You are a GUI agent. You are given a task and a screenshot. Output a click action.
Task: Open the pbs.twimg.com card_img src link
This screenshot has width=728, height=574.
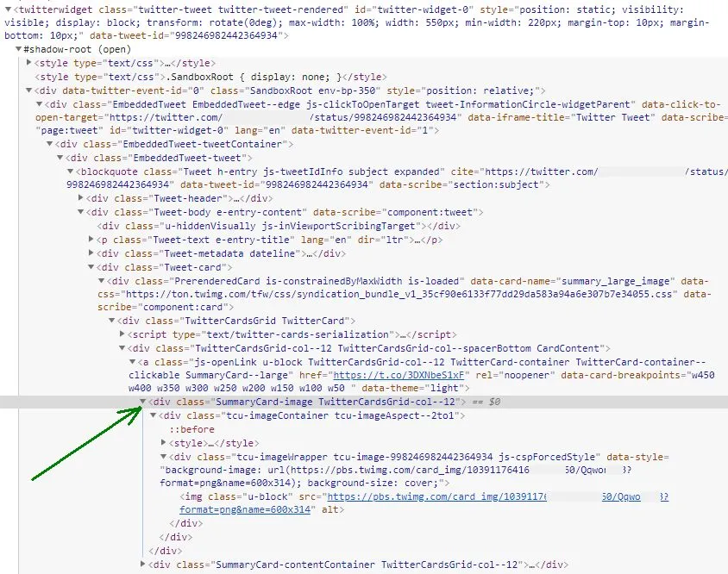coord(498,496)
